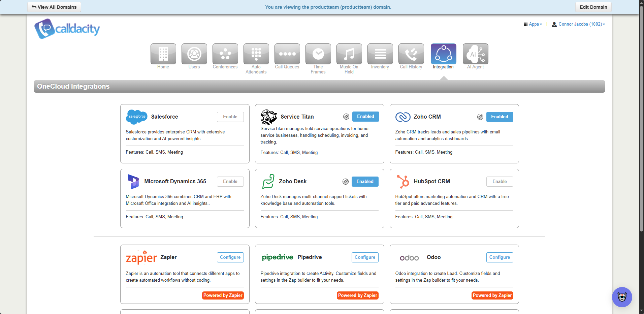Click the edit pencil icon for Zoho Desk
644x314 pixels.
pyautogui.click(x=345, y=182)
